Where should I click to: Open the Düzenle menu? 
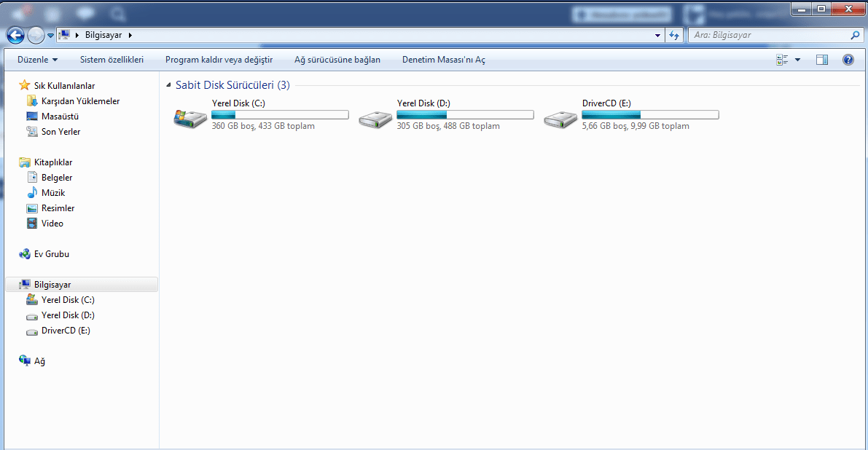pos(37,60)
